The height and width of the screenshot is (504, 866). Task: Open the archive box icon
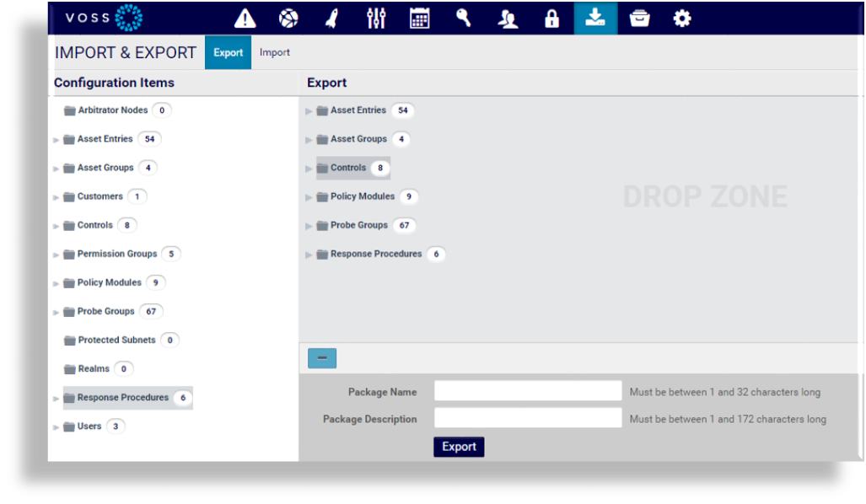coord(639,19)
